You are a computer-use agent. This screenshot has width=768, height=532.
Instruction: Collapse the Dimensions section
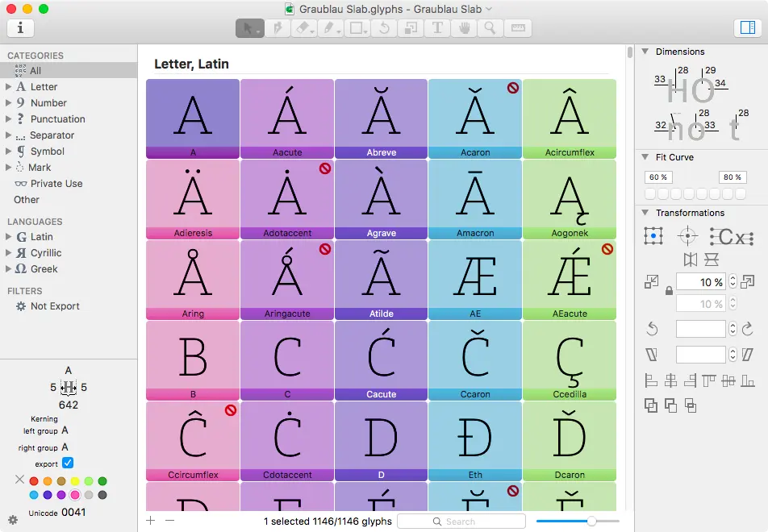(645, 52)
